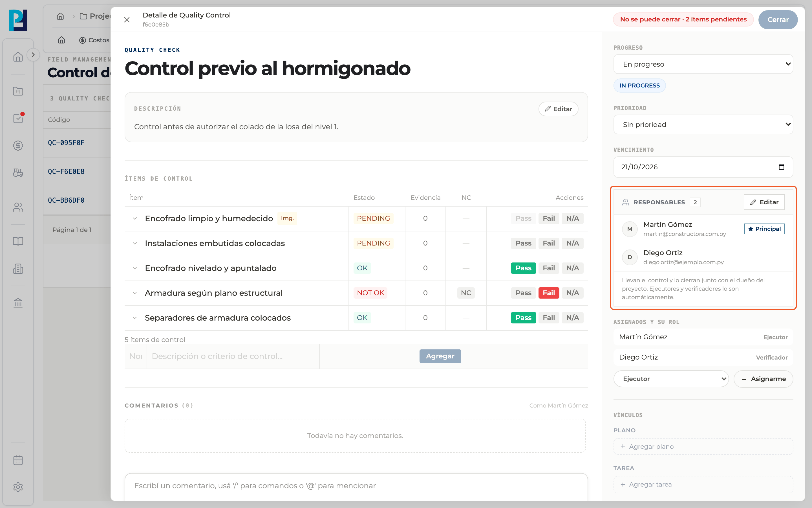The image size is (812, 508).
Task: Open the Prioridad 'Sin prioridad' dropdown
Action: click(x=703, y=125)
